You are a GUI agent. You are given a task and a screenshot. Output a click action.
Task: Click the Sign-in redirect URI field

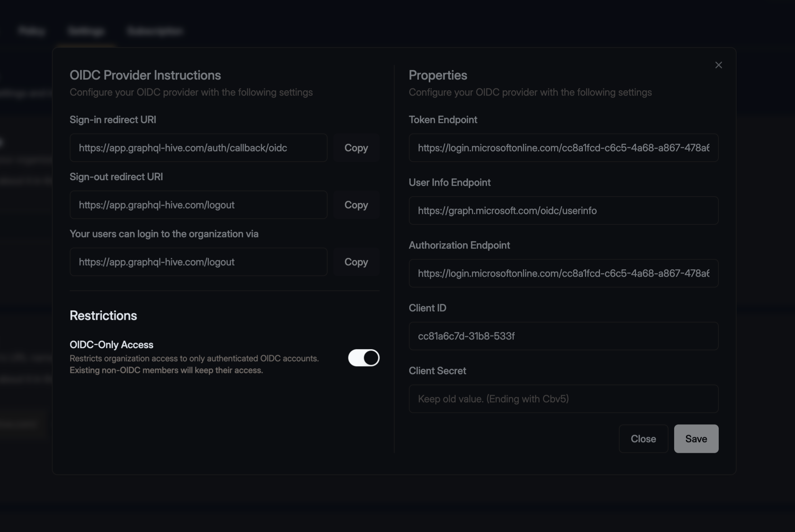click(x=199, y=148)
